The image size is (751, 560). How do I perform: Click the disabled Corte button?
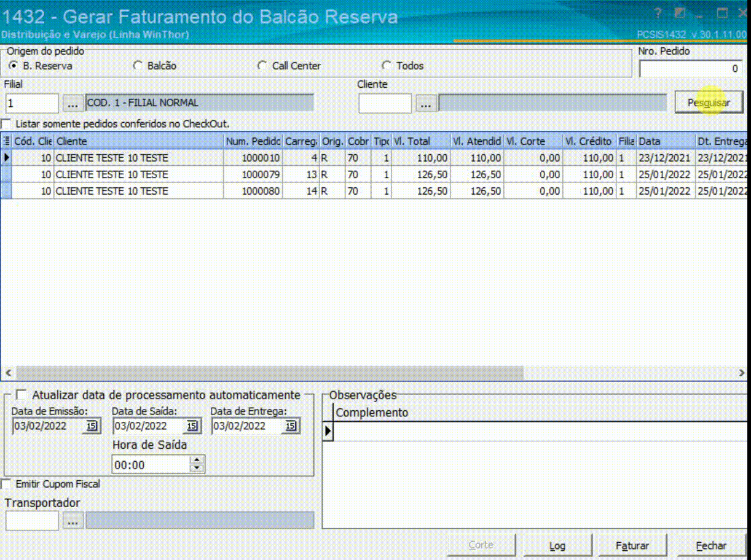[x=481, y=545]
